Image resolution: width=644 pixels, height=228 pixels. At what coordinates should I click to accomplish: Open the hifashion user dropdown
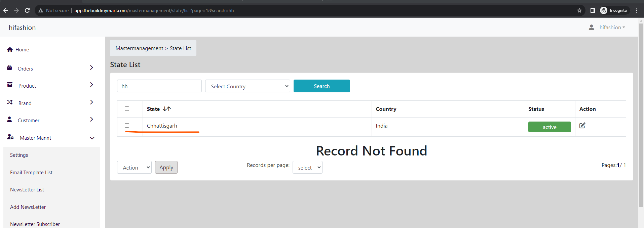612,27
